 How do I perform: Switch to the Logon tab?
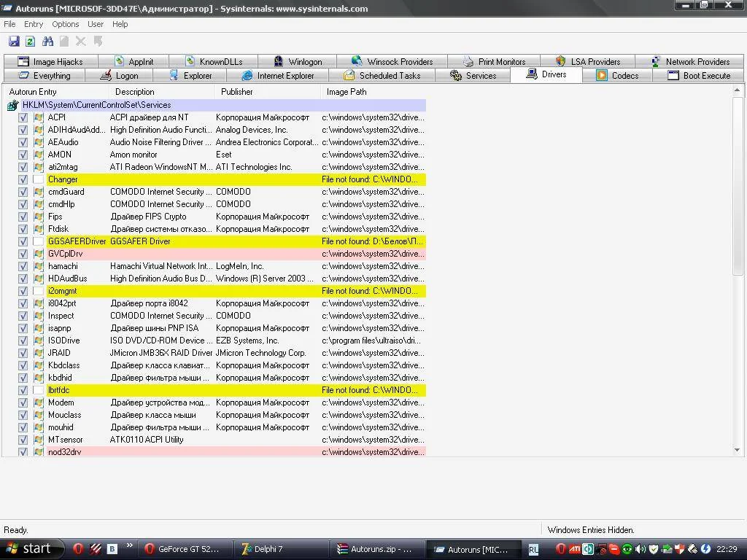pyautogui.click(x=119, y=76)
